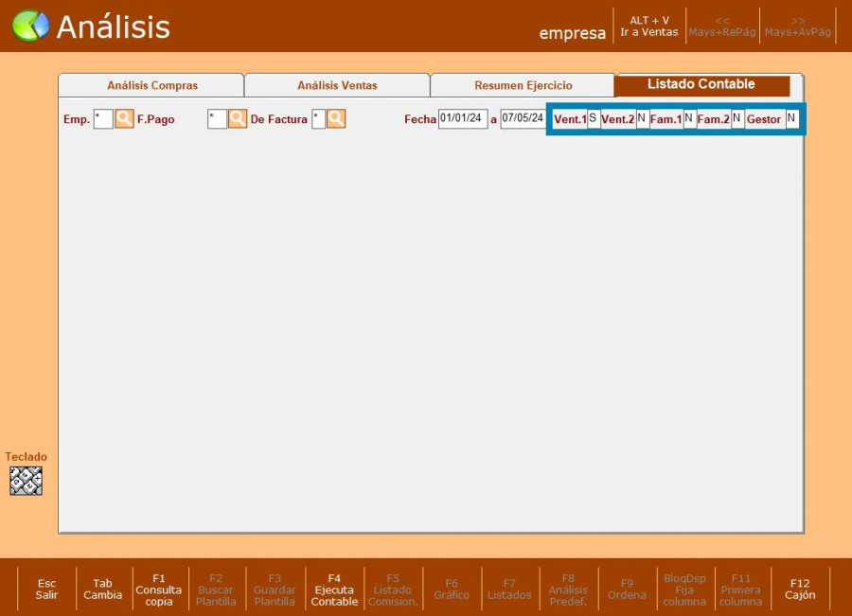Click the start date field 01/01/24
Image resolution: width=852 pixels, height=616 pixels.
pos(462,119)
